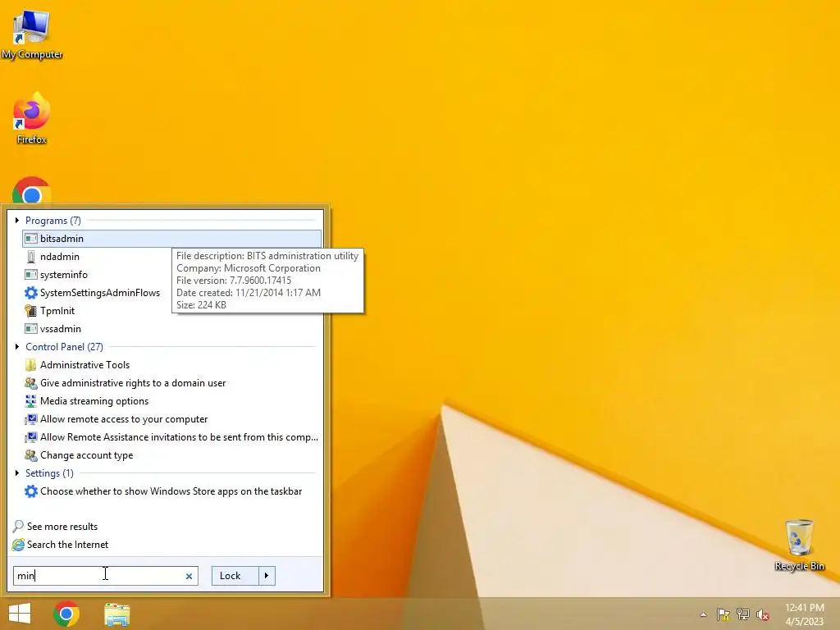Click the users icon beside Give administrative rights
The height and width of the screenshot is (630, 840).
click(31, 383)
